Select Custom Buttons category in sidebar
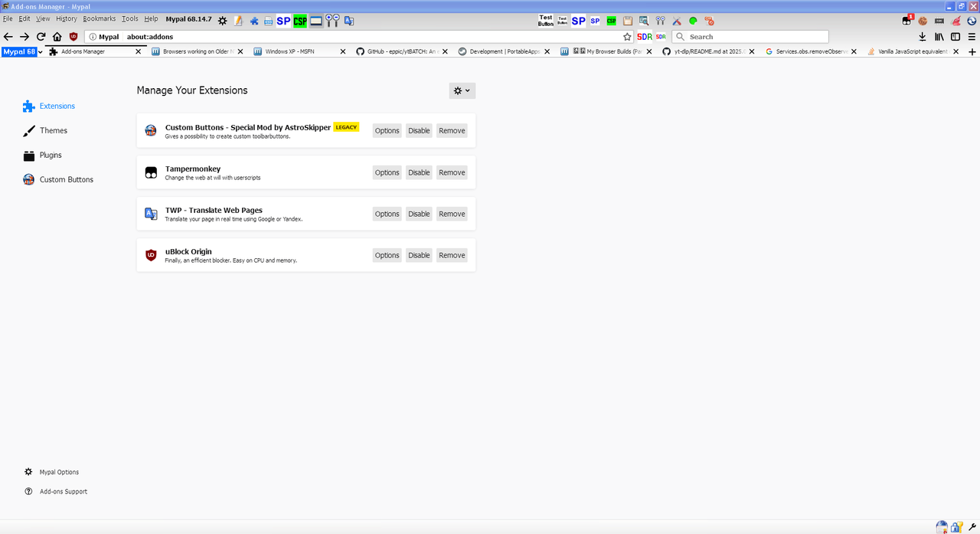 point(58,180)
